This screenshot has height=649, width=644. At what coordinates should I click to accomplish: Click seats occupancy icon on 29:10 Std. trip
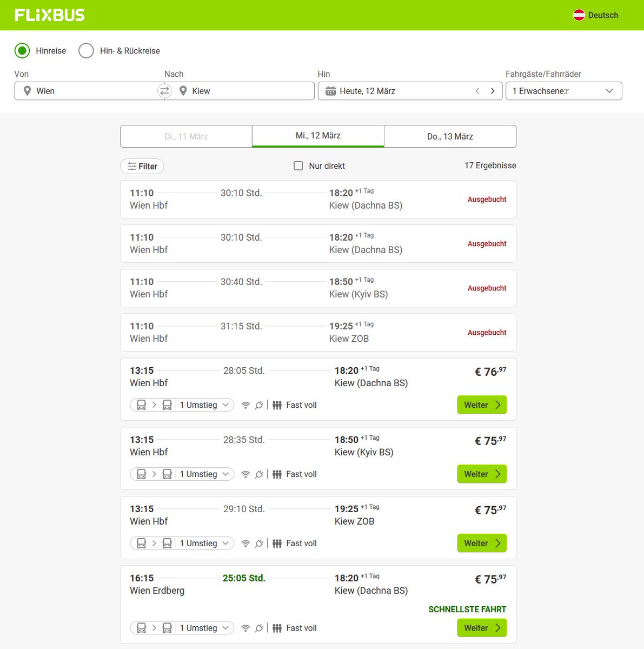(x=277, y=544)
